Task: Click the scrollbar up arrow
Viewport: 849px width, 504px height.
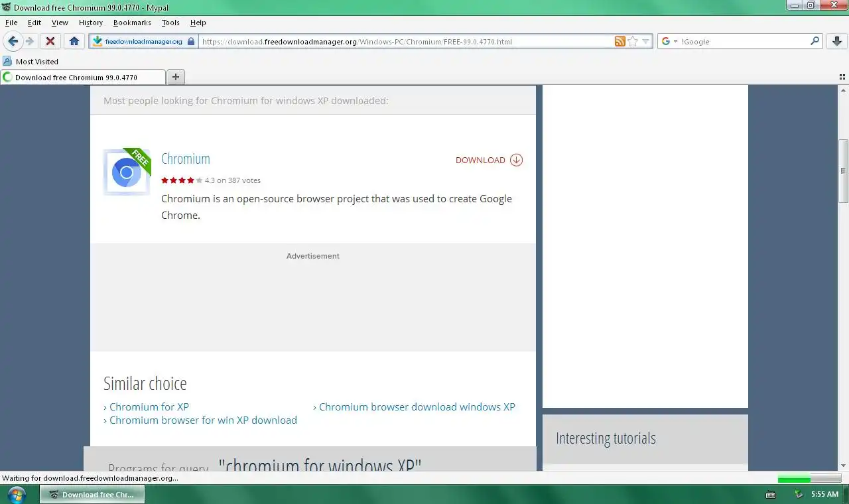Action: pyautogui.click(x=844, y=90)
